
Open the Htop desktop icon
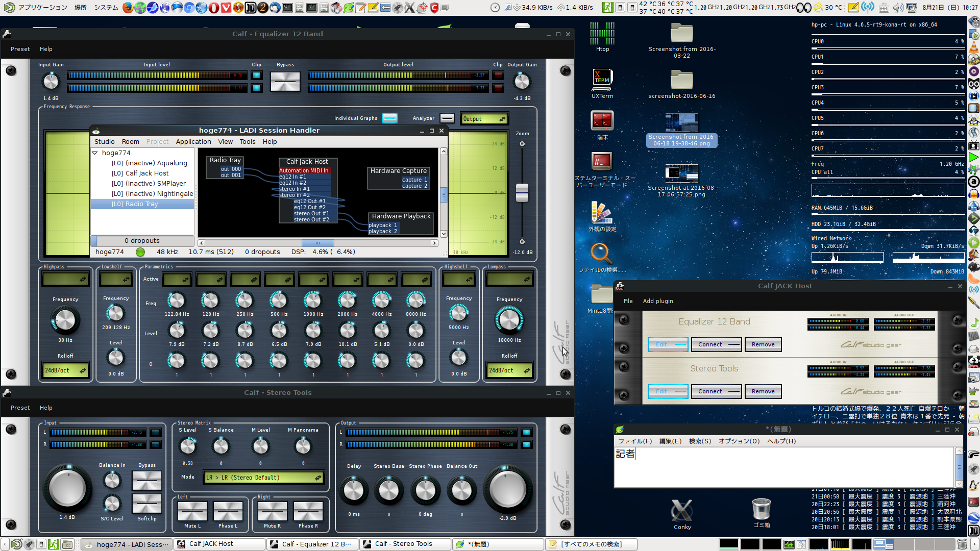pos(602,37)
